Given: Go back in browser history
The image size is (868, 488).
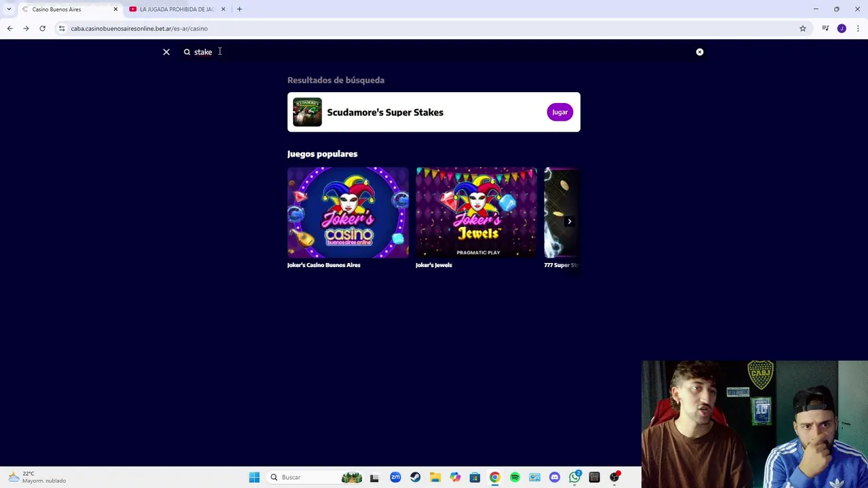Looking at the screenshot, I should point(9,28).
